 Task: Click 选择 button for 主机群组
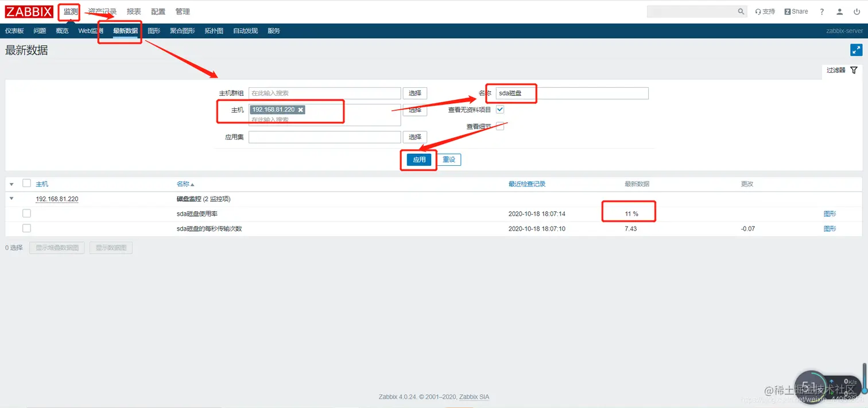[415, 93]
